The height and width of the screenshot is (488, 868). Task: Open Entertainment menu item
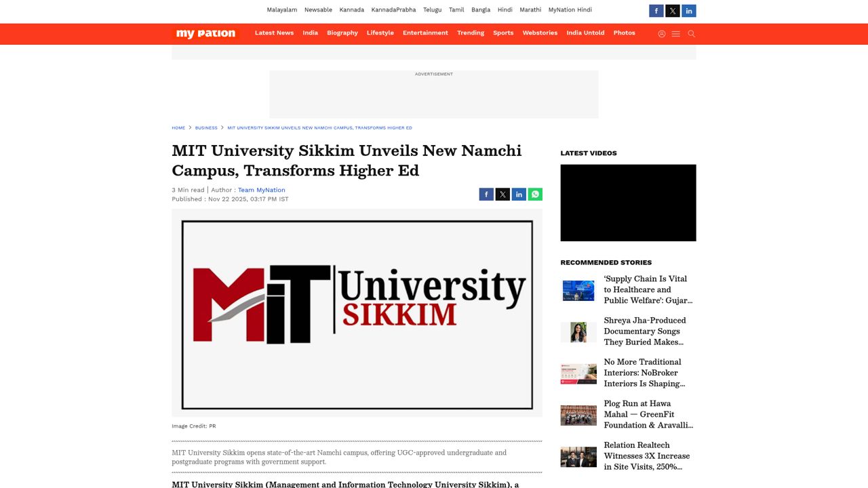coord(425,33)
